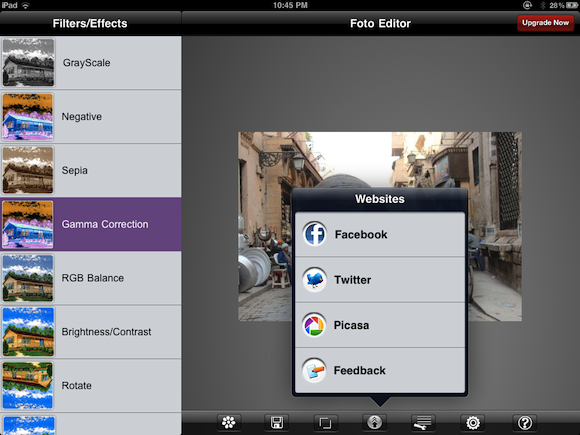The height and width of the screenshot is (435, 580).
Task: Open the RGB Balance filter
Action: pos(91,278)
